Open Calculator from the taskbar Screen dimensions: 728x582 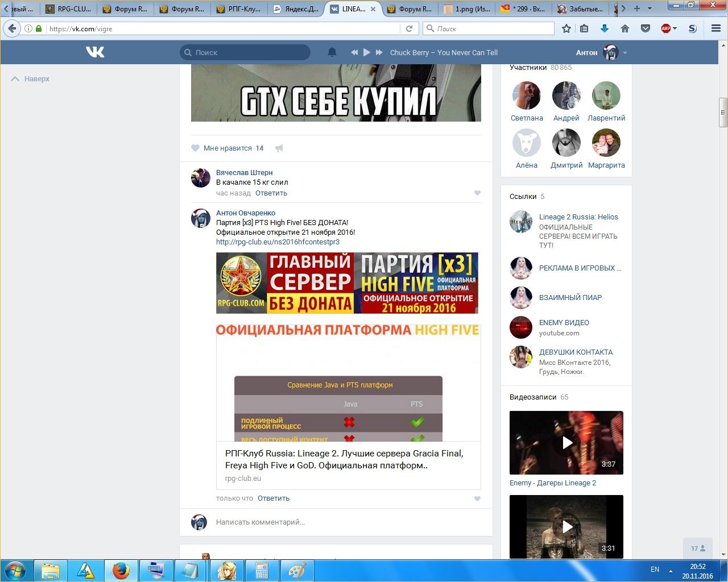(261, 571)
